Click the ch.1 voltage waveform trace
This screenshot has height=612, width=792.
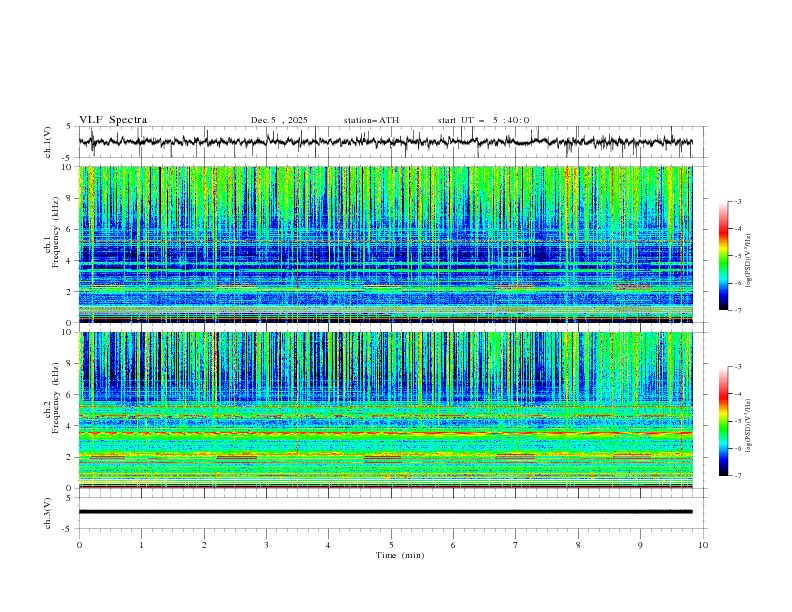pos(385,142)
